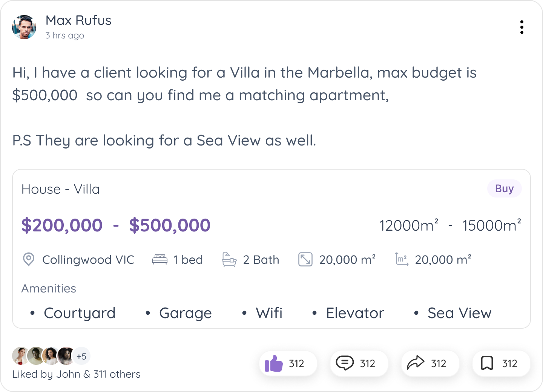
Task: Click the area resize arrows icon
Action: pos(305,259)
